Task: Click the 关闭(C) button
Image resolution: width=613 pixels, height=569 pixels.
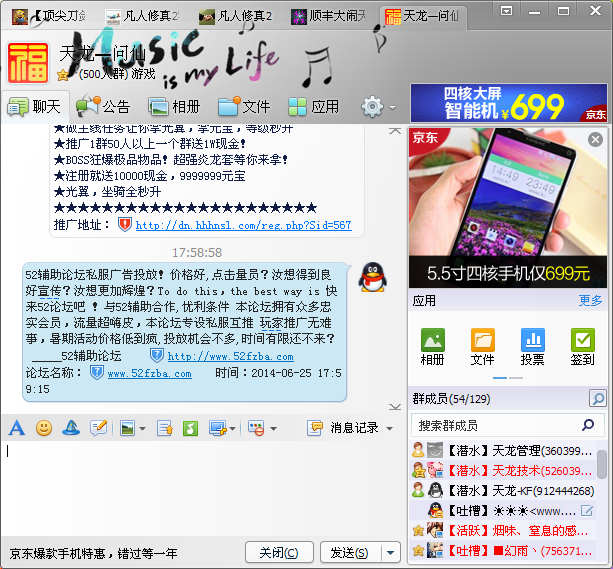Action: pyautogui.click(x=279, y=553)
